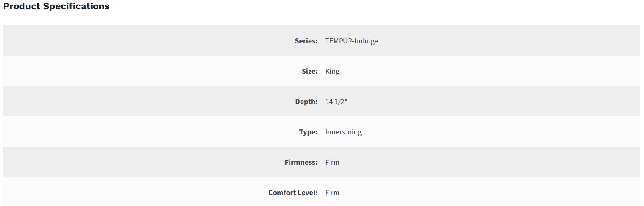Click the Product Specifications heading
The height and width of the screenshot is (206, 644).
(56, 6)
